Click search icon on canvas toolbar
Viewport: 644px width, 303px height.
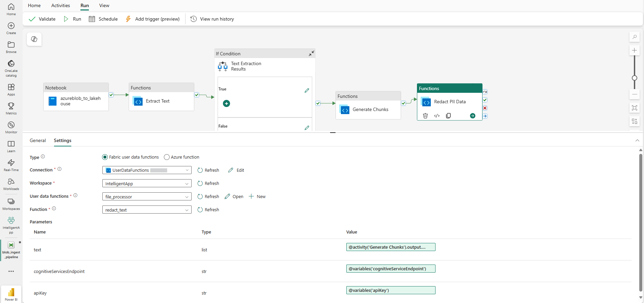635,37
